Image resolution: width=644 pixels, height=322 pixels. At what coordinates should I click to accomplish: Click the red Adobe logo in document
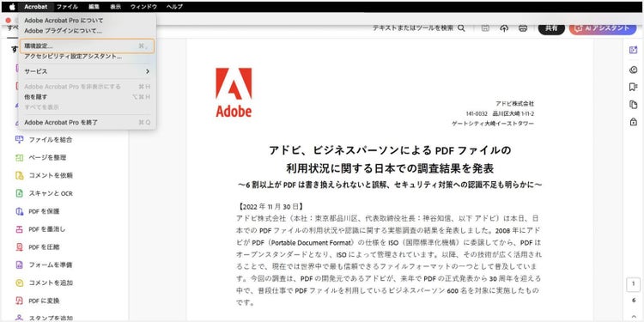click(234, 93)
